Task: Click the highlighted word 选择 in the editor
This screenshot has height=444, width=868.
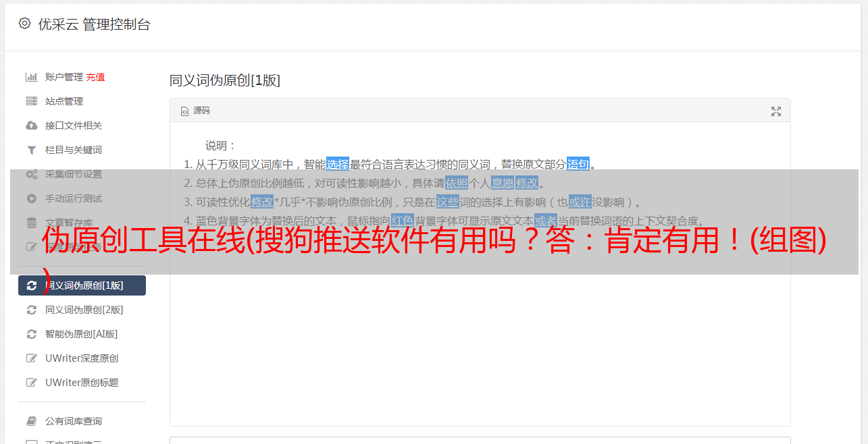Action: coord(338,164)
